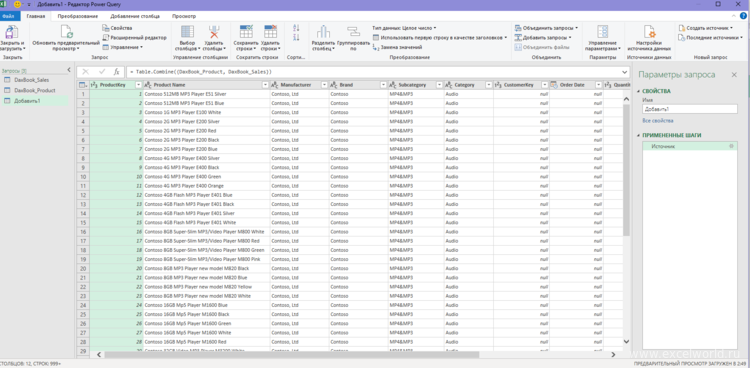Click Keep Rows (Сохранить строки) icon

pos(246,32)
